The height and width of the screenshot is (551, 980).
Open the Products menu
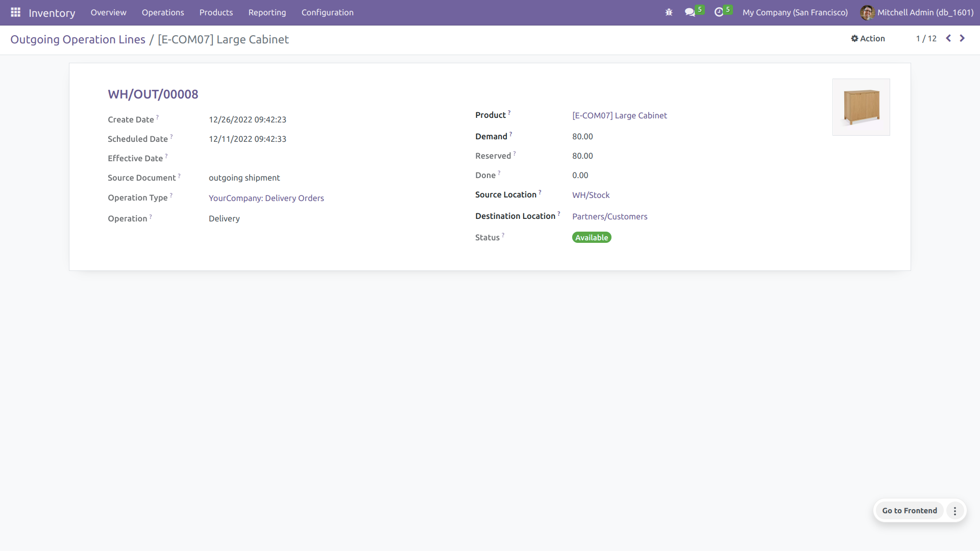pos(216,12)
